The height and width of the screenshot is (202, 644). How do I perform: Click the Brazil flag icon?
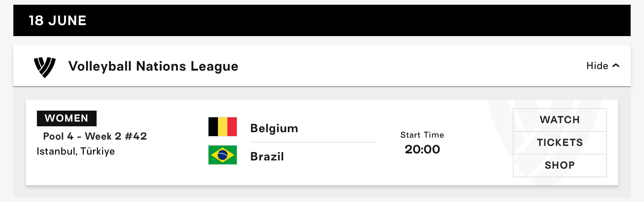(223, 155)
